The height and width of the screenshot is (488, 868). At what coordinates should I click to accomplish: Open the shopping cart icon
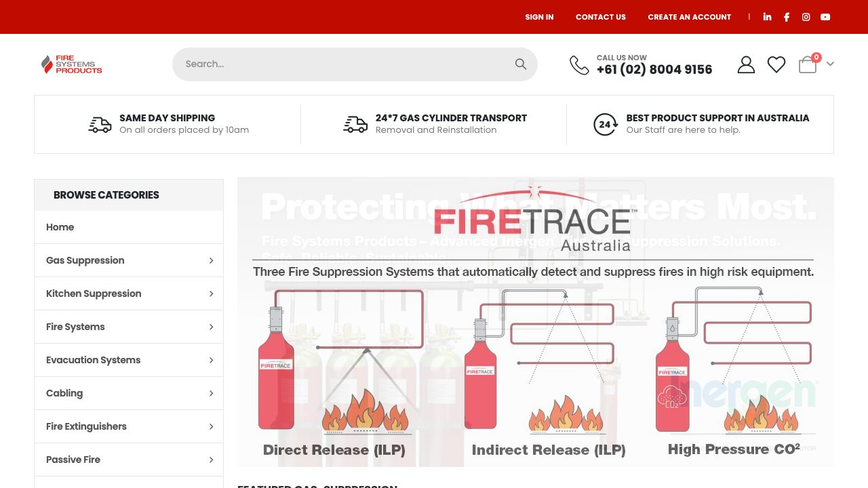pyautogui.click(x=808, y=65)
